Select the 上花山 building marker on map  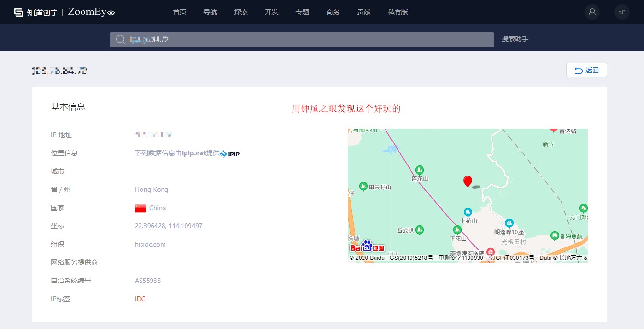tap(468, 212)
